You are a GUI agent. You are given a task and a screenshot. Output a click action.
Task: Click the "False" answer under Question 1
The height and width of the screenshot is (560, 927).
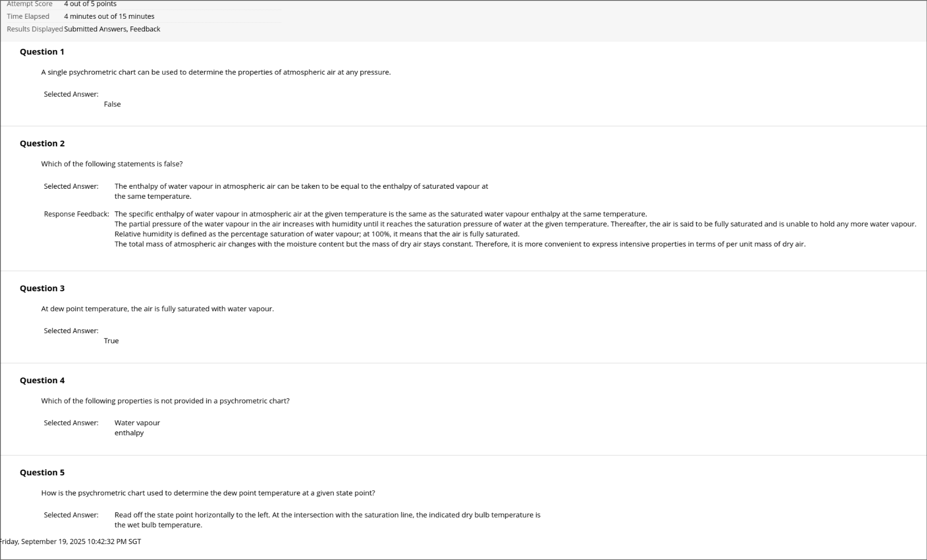tap(112, 104)
